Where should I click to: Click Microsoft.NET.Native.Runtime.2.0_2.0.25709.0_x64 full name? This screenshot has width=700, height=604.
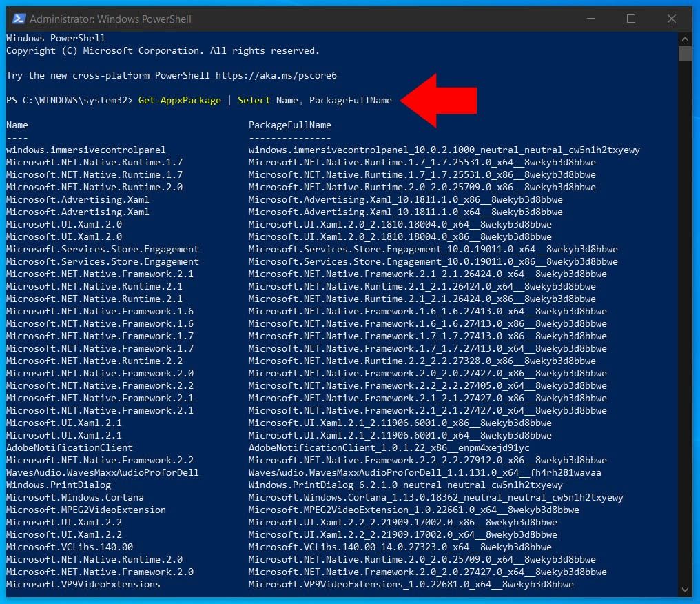422,559
